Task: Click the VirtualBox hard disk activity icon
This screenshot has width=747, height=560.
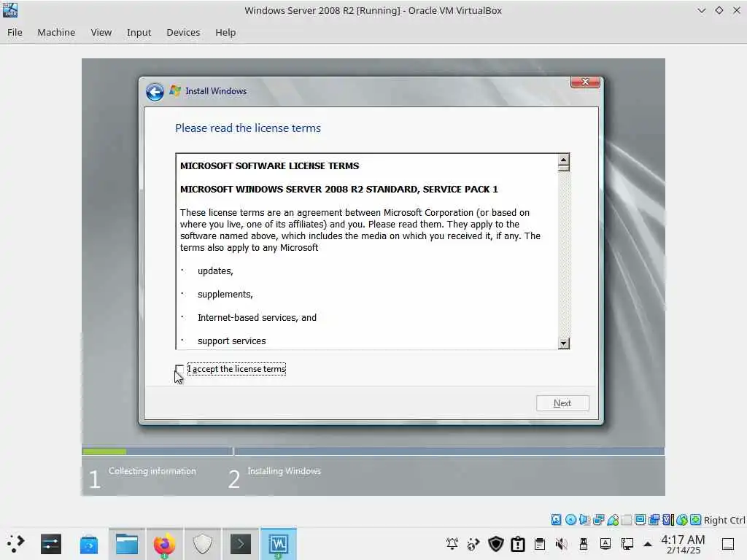Action: tap(557, 519)
